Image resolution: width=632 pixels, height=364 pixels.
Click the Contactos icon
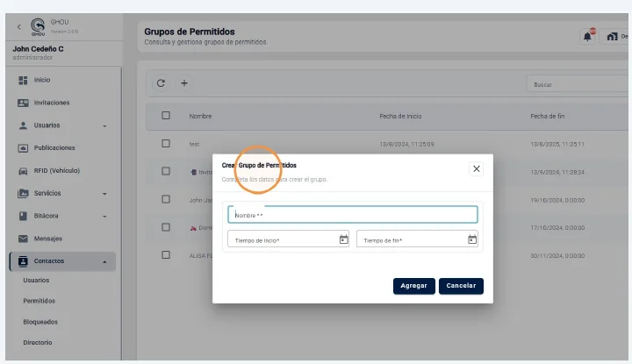tap(23, 261)
